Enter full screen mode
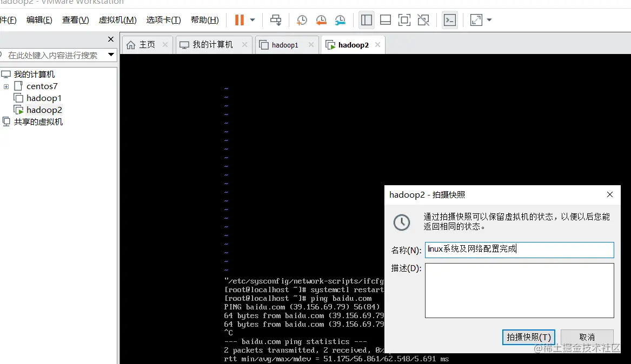The width and height of the screenshot is (631, 364). (x=404, y=20)
